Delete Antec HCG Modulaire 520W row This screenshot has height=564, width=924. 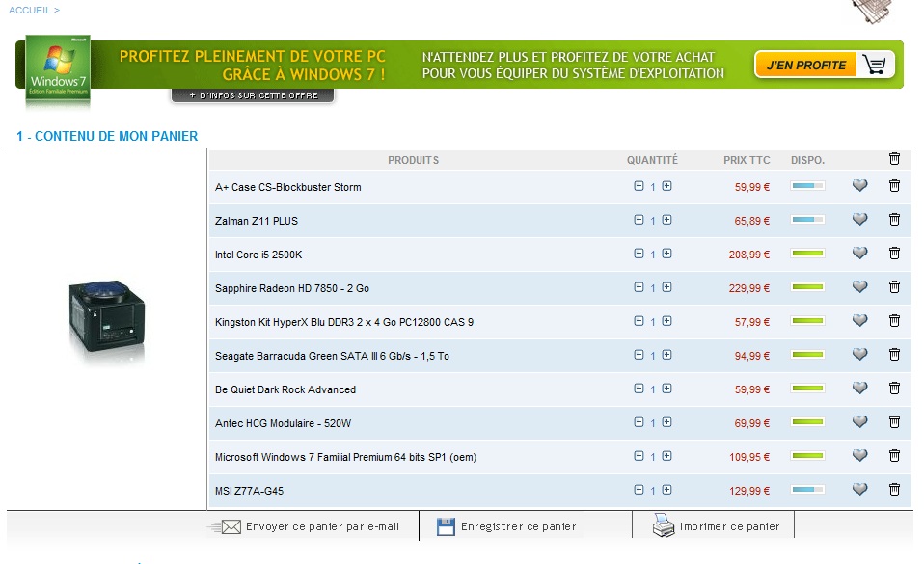click(x=894, y=422)
